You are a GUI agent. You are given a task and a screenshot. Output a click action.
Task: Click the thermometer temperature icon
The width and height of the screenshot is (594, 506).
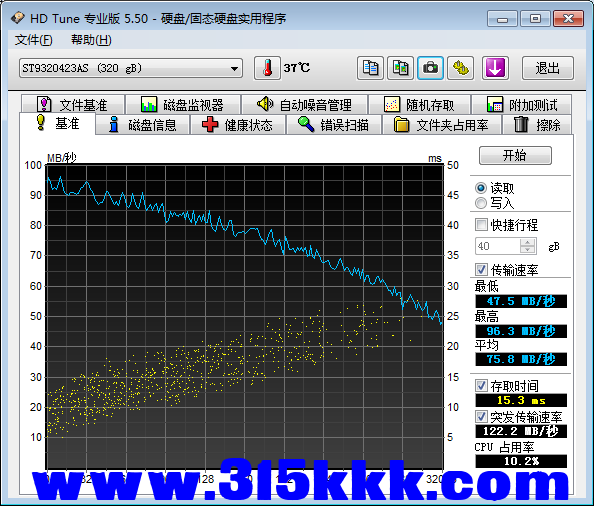[267, 68]
